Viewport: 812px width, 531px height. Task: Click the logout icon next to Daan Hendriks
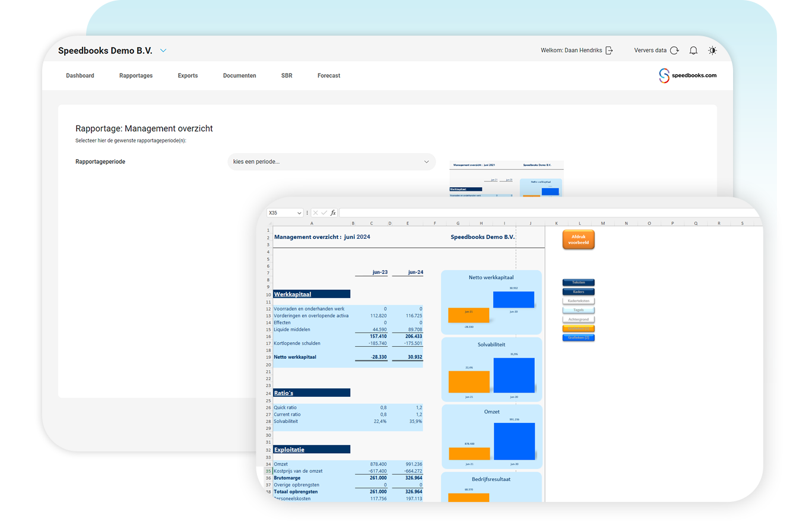(x=609, y=51)
